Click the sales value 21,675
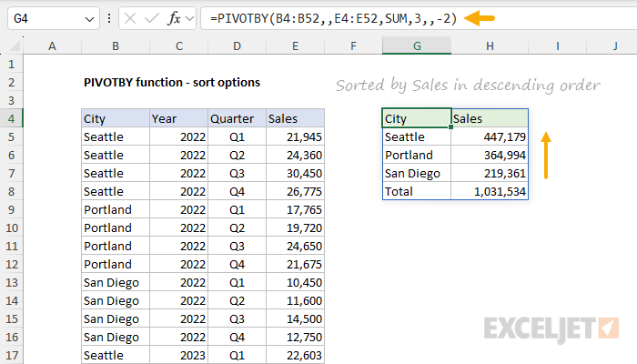Image resolution: width=637 pixels, height=364 pixels. tap(295, 264)
